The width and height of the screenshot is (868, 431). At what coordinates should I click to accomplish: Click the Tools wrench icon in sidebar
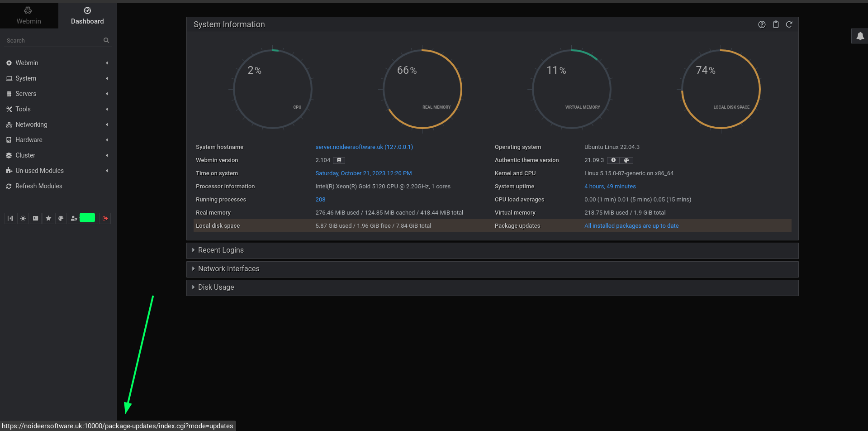[x=9, y=109]
